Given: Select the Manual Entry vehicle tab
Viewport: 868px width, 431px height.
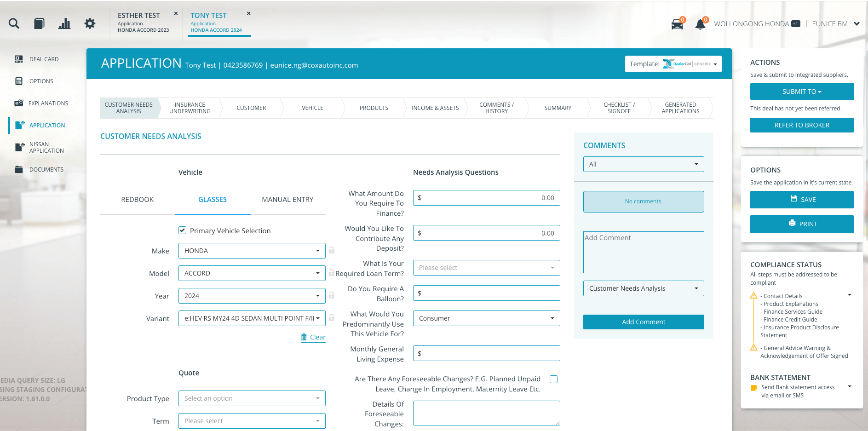Looking at the screenshot, I should (287, 200).
